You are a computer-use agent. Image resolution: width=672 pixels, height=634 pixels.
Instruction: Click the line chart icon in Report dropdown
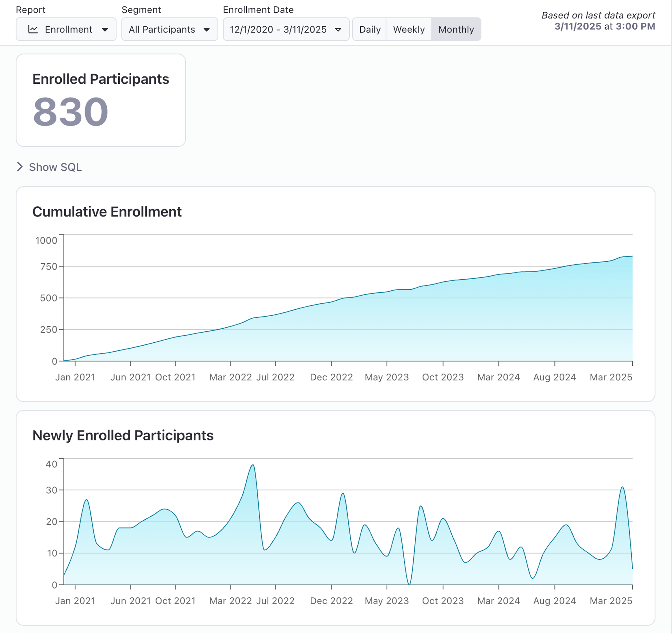click(x=33, y=29)
